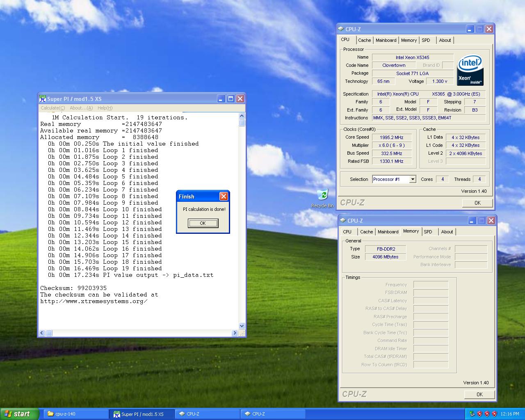The height and width of the screenshot is (420, 525).
Task: Click the Code Name value Clovertown
Action: [x=394, y=65]
